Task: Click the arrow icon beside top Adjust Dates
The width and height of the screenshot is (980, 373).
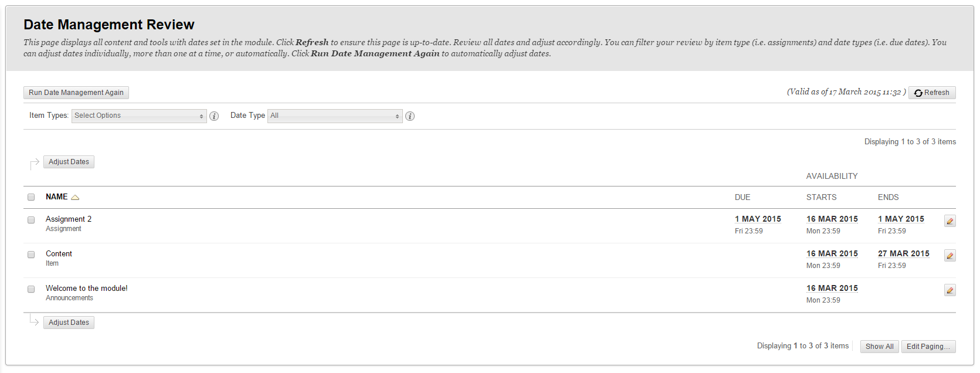Action: click(33, 162)
